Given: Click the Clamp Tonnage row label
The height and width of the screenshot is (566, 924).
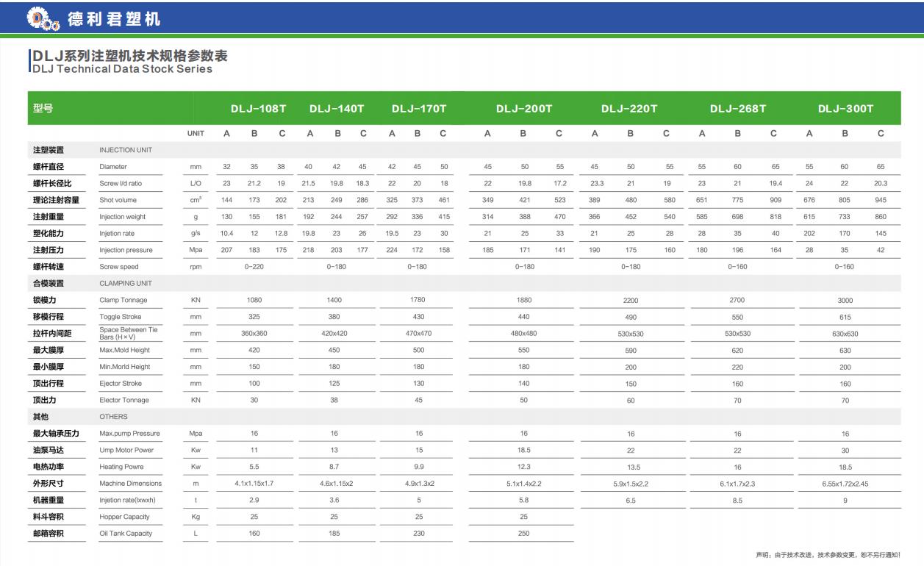Looking at the screenshot, I should pyautogui.click(x=123, y=300).
